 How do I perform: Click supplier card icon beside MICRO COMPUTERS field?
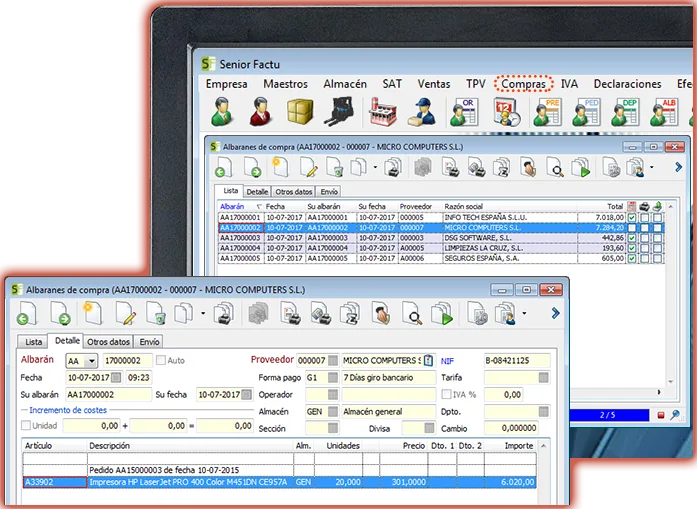[428, 360]
